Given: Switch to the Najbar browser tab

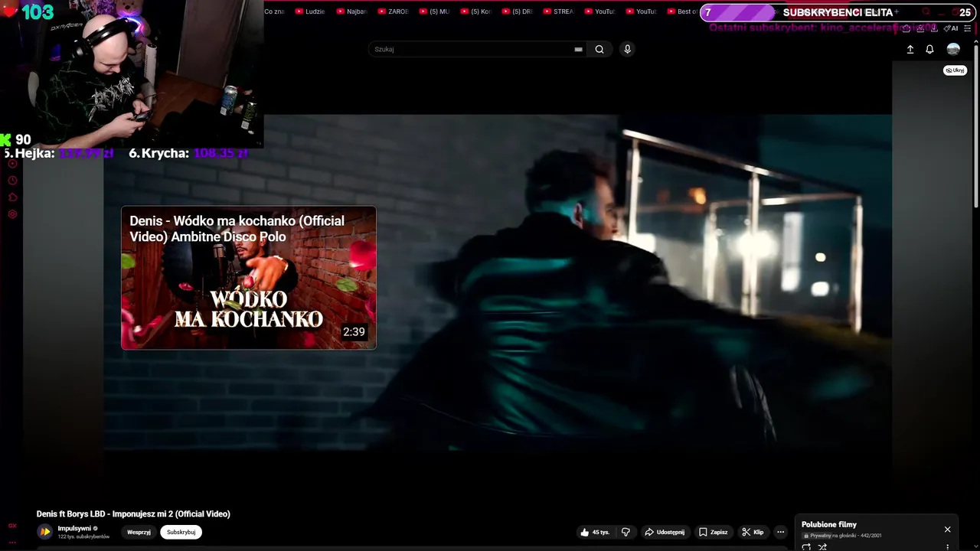Looking at the screenshot, I should click(x=351, y=11).
